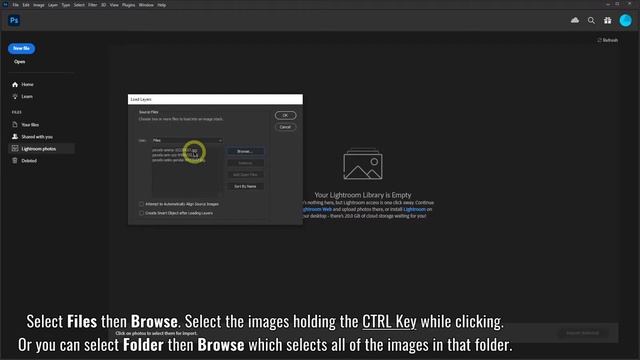The image size is (640, 360).
Task: Click the Import Selected button
Action: [x=582, y=333]
